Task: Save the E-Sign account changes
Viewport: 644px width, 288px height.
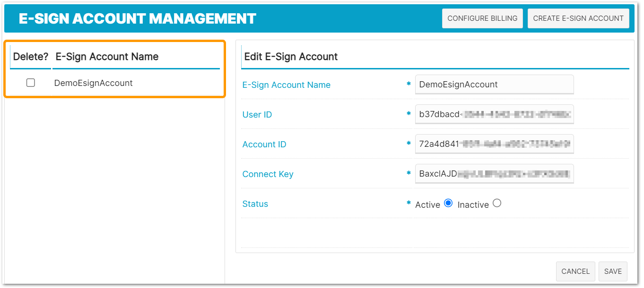Action: click(613, 271)
